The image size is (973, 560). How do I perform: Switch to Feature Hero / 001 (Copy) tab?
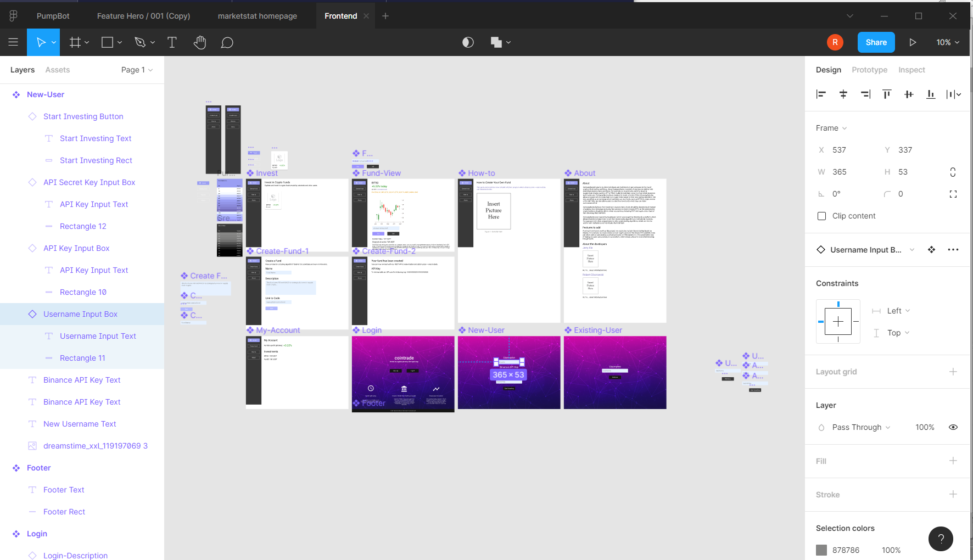tap(143, 16)
